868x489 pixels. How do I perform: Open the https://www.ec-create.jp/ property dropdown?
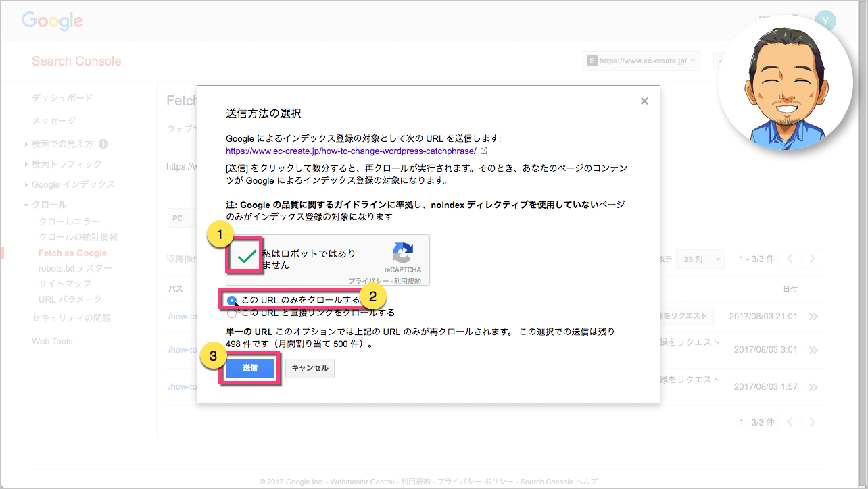[641, 61]
